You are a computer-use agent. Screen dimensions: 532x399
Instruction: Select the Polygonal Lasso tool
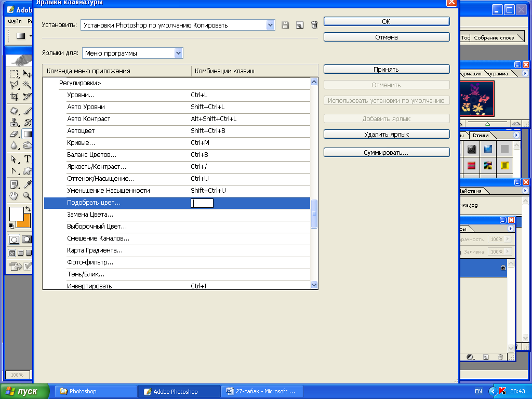click(14, 85)
